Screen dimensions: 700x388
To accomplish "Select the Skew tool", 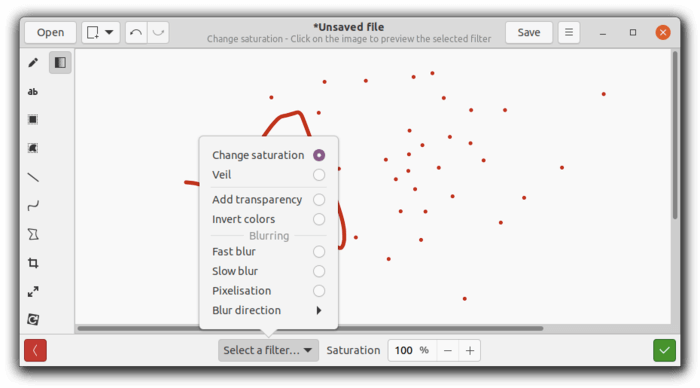I will 33,234.
